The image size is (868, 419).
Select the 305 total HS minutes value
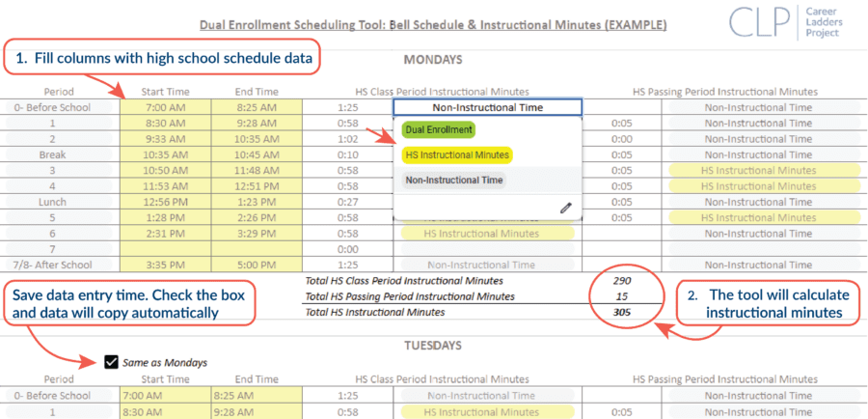click(622, 312)
